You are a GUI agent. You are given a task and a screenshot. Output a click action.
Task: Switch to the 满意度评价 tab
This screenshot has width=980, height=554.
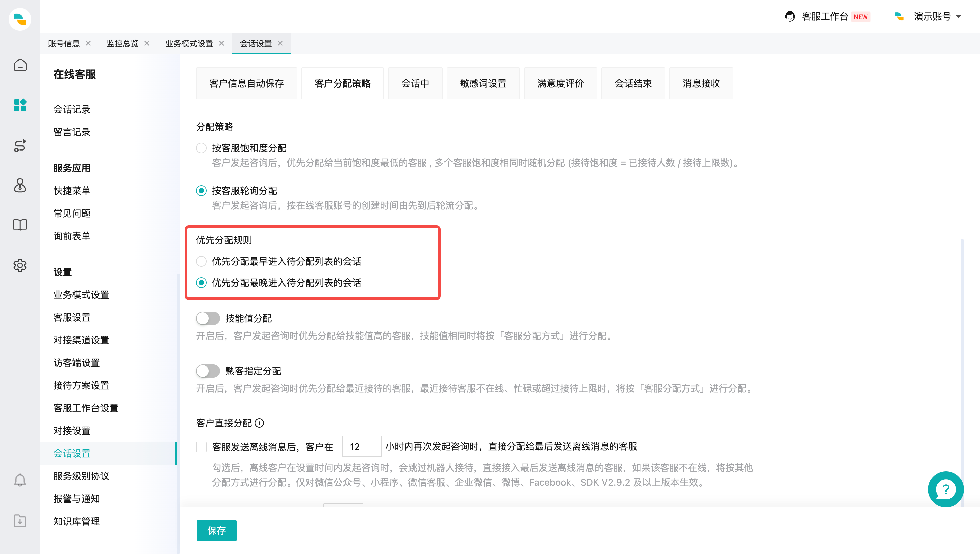(x=560, y=83)
